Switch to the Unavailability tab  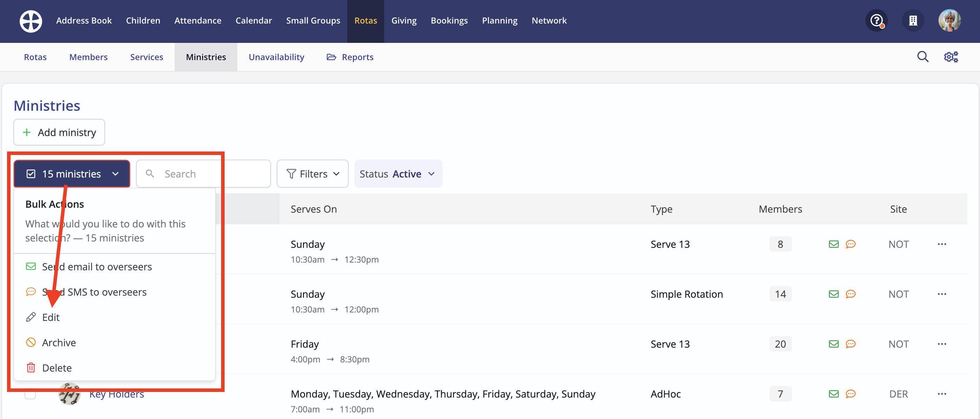point(276,57)
